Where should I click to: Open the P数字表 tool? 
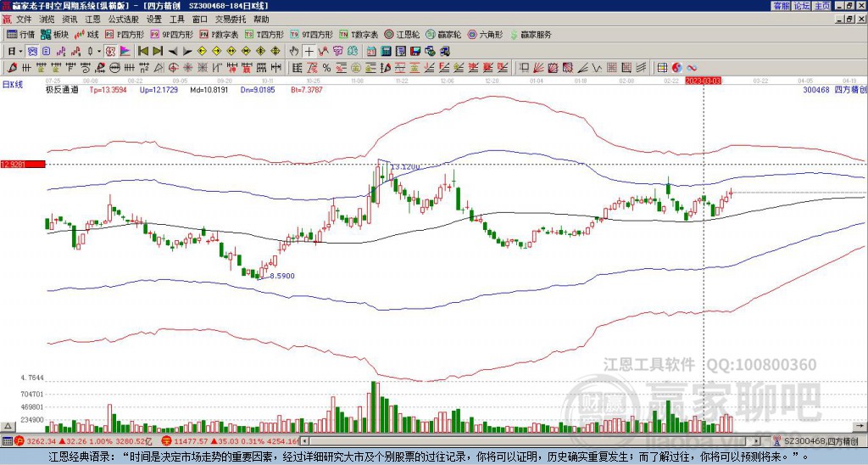(219, 34)
